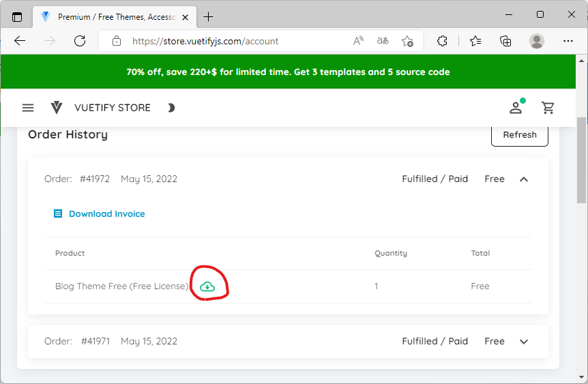The width and height of the screenshot is (588, 384).
Task: Activate Read Aloud in address bar
Action: point(358,41)
